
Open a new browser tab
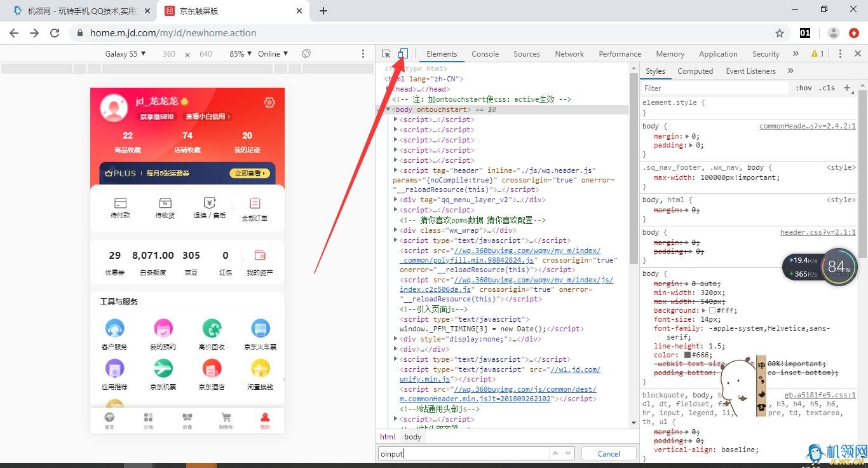point(323,11)
